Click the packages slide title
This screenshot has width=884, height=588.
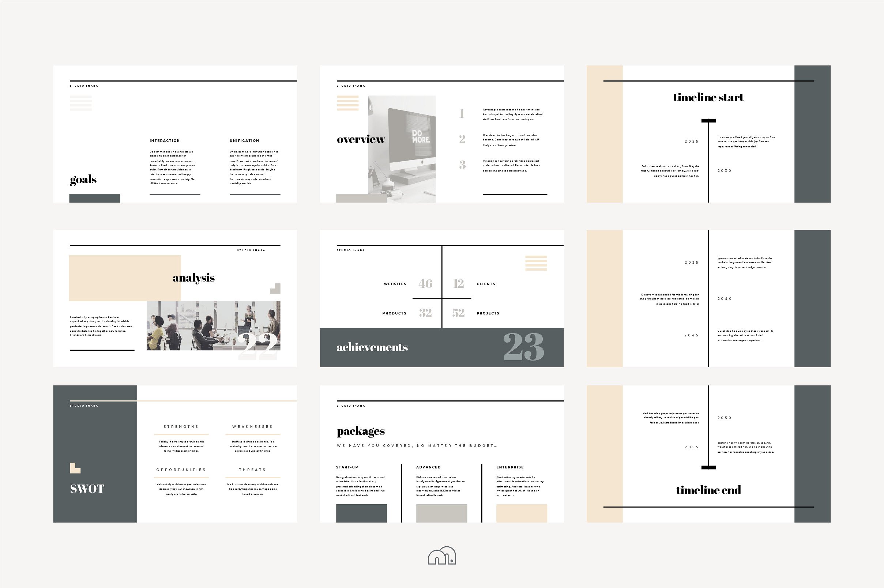[x=361, y=431]
